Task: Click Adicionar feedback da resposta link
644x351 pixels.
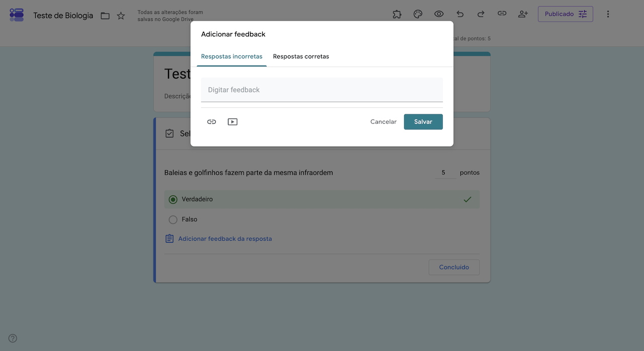Action: 225,239
